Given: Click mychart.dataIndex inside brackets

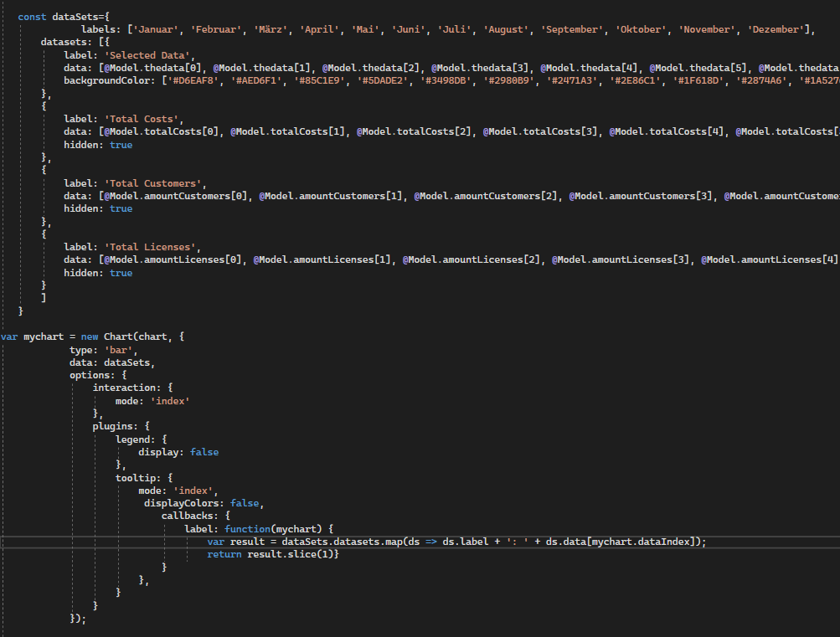Looking at the screenshot, I should point(640,542).
